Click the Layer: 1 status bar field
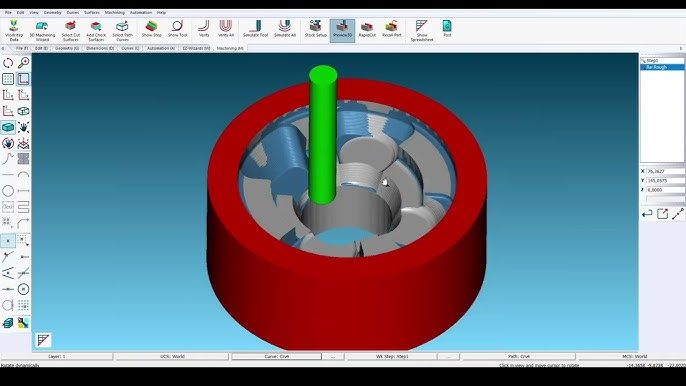Image resolution: width=686 pixels, height=386 pixels. pos(57,357)
